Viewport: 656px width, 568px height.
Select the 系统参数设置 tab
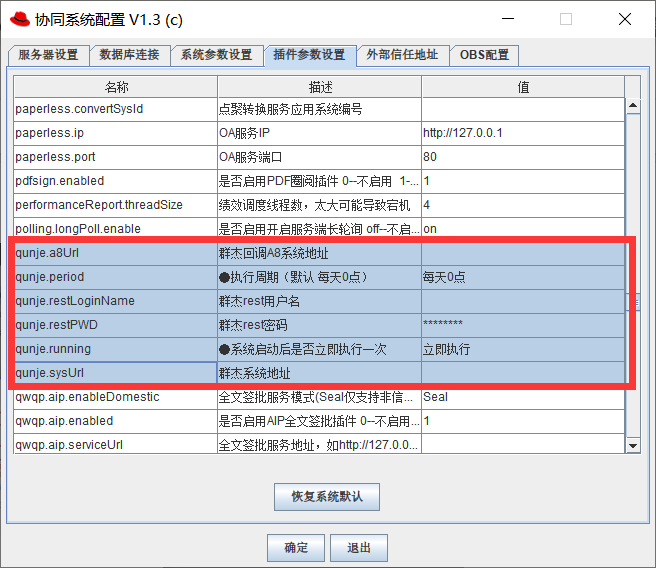tap(216, 55)
